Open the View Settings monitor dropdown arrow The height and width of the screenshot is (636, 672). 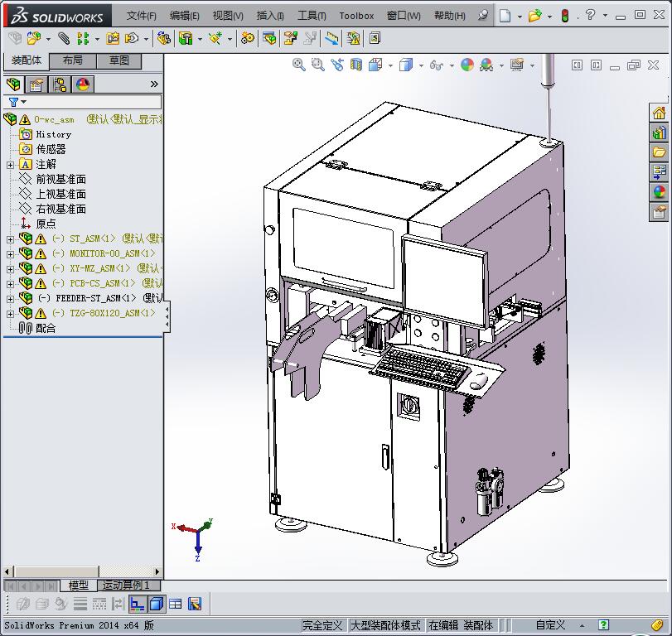point(532,66)
